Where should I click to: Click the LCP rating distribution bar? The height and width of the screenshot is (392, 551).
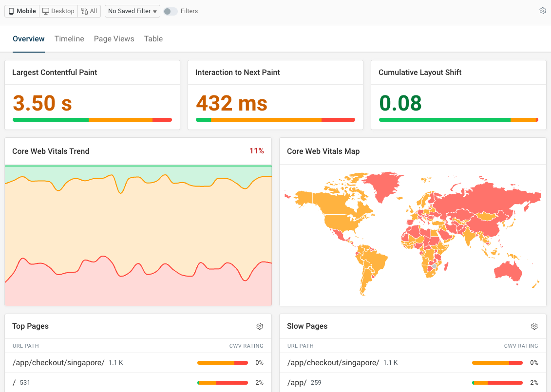pos(92,119)
